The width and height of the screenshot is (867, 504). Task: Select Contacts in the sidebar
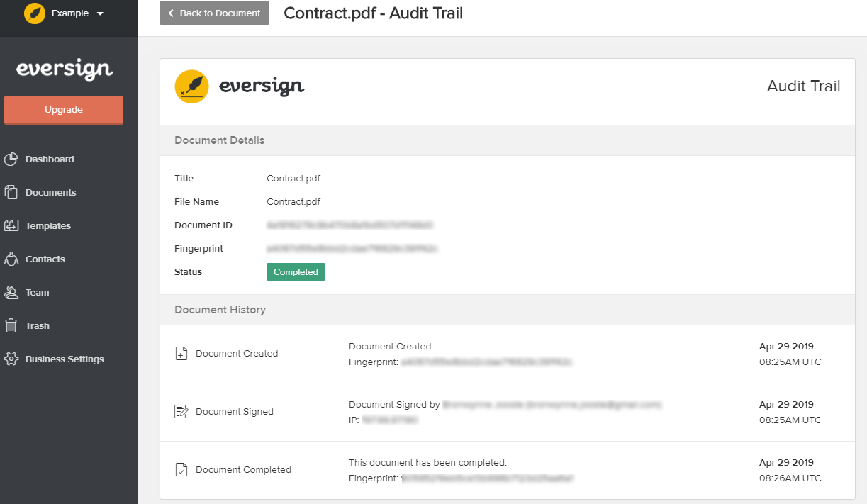coord(45,259)
